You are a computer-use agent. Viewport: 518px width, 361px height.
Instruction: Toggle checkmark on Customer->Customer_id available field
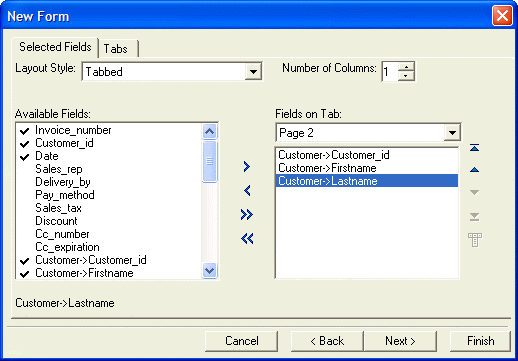[x=24, y=261]
